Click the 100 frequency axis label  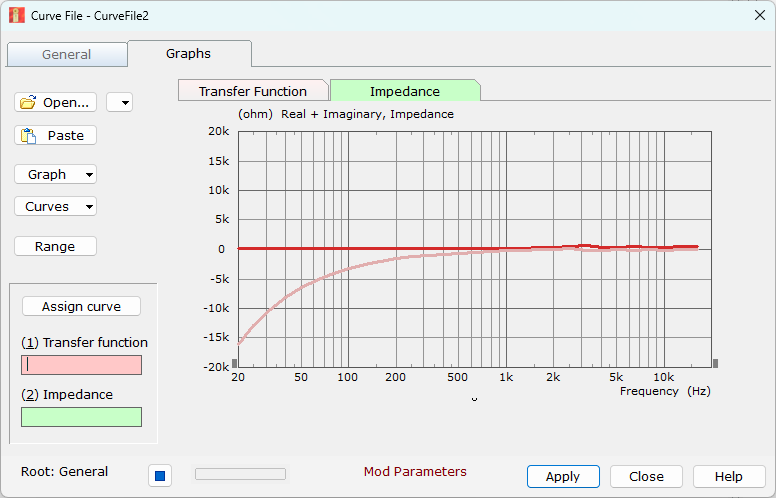(347, 377)
